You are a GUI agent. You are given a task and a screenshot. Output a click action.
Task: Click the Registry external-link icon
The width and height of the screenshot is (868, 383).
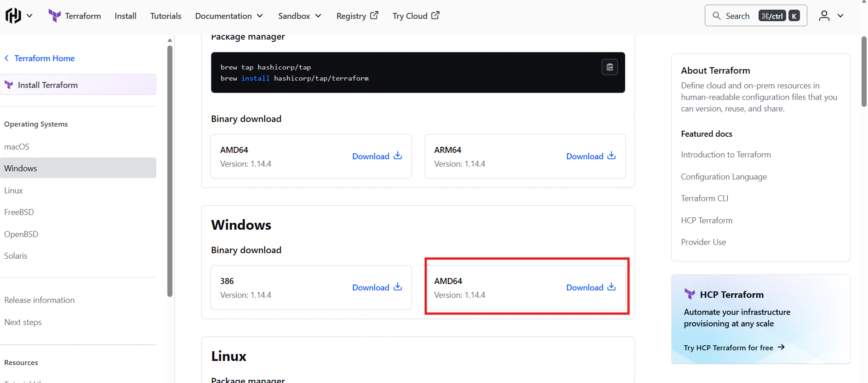tap(374, 15)
